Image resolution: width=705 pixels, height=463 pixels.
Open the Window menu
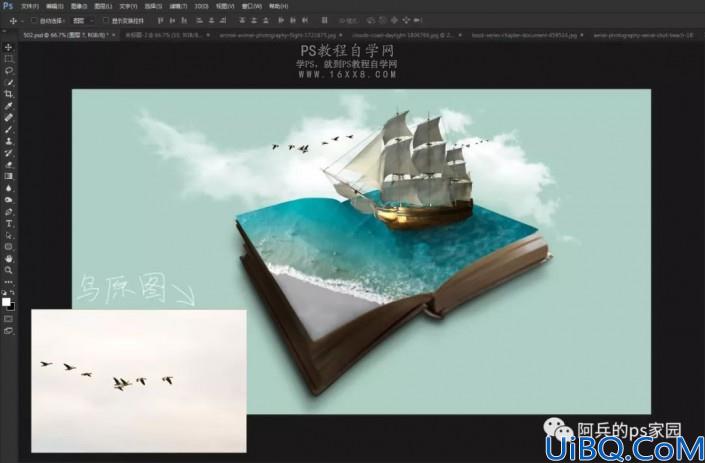(x=251, y=6)
